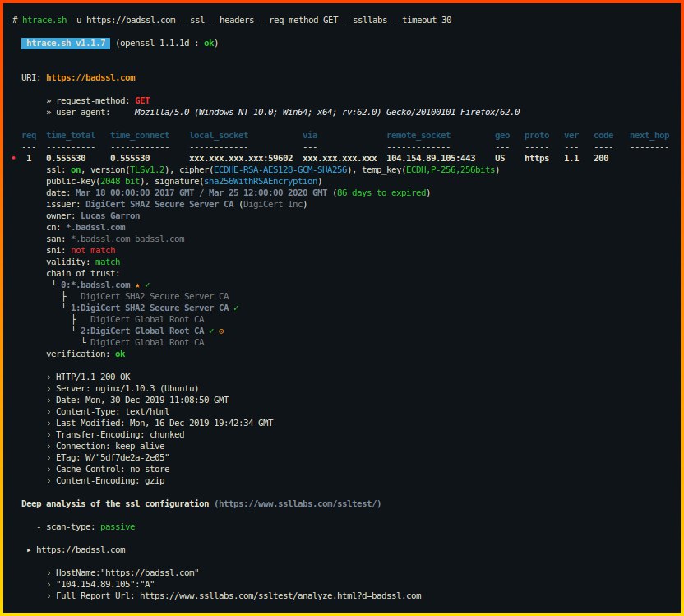Click the time_connect column header
684x616 pixels.
140,135
